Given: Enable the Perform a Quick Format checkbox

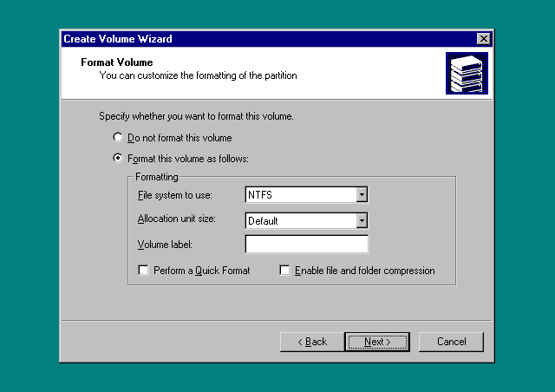Looking at the screenshot, I should tap(144, 271).
